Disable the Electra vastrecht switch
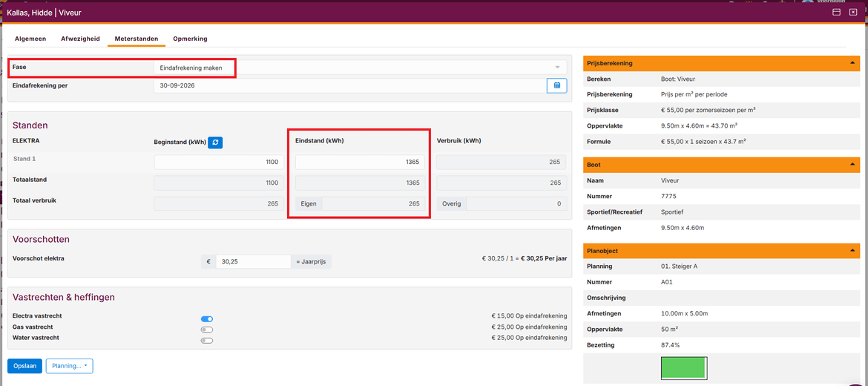This screenshot has height=386, width=868. (207, 319)
